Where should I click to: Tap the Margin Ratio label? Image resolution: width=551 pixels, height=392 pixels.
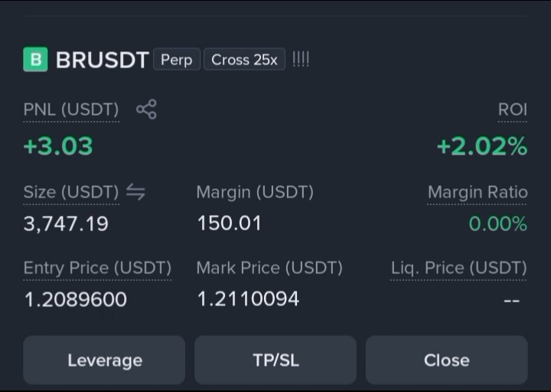pos(478,192)
